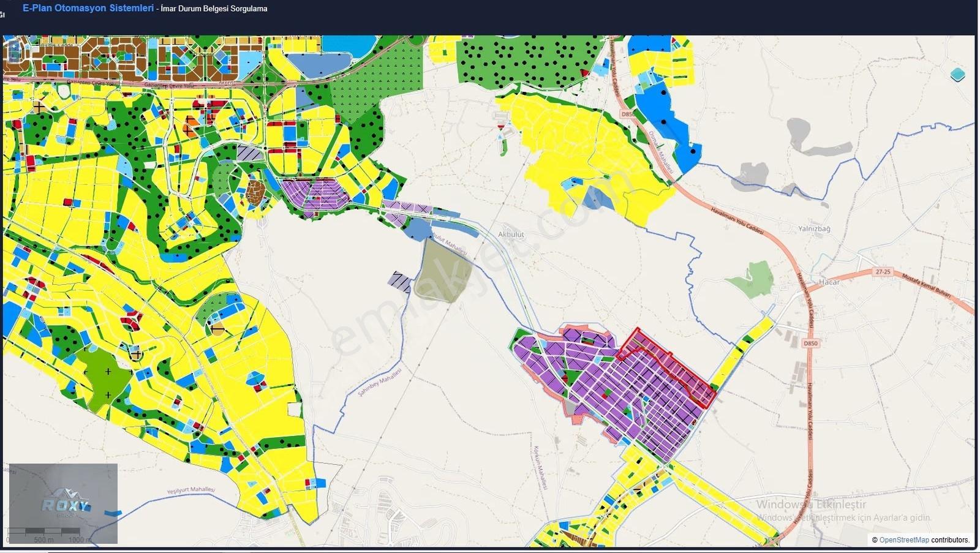
Task: Click the Akbulut place label
Action: [511, 235]
